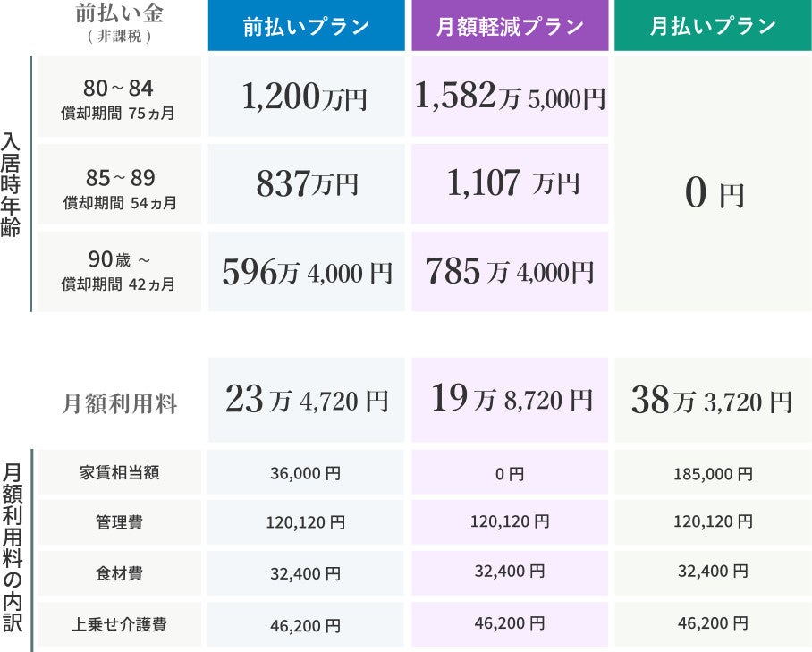Select the 23万4,720円 monthly fee cell
812x652 pixels.
[x=307, y=401]
